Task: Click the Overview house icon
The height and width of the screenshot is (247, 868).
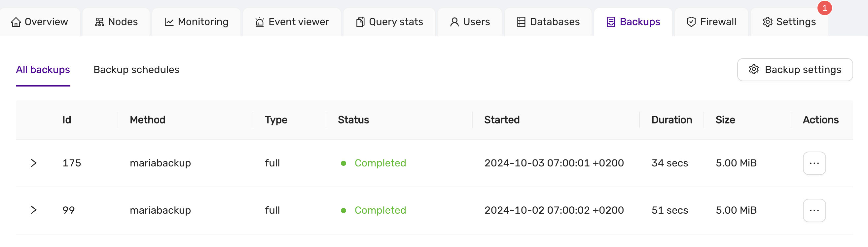Action: click(16, 22)
